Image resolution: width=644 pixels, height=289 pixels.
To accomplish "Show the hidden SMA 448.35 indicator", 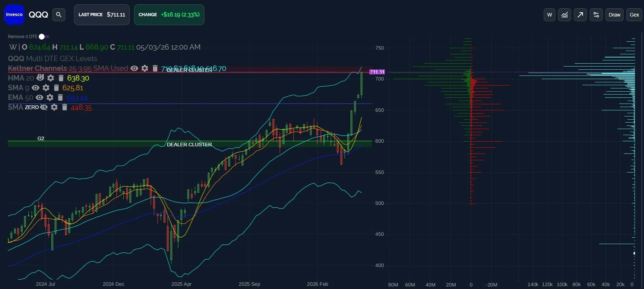I will (44, 107).
